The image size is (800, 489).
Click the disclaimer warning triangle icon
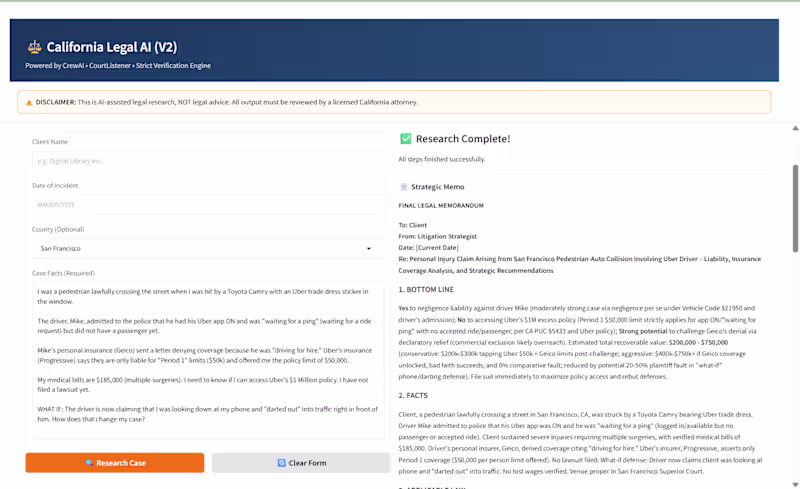[29, 103]
